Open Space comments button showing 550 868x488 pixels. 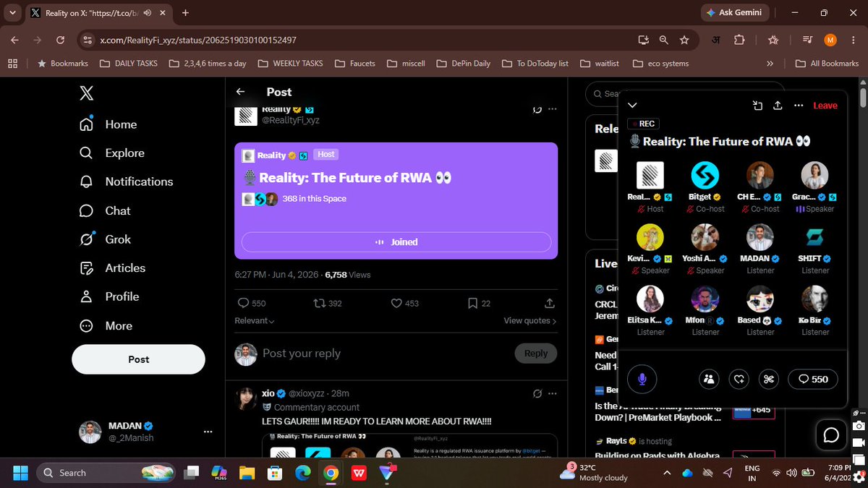click(x=813, y=379)
